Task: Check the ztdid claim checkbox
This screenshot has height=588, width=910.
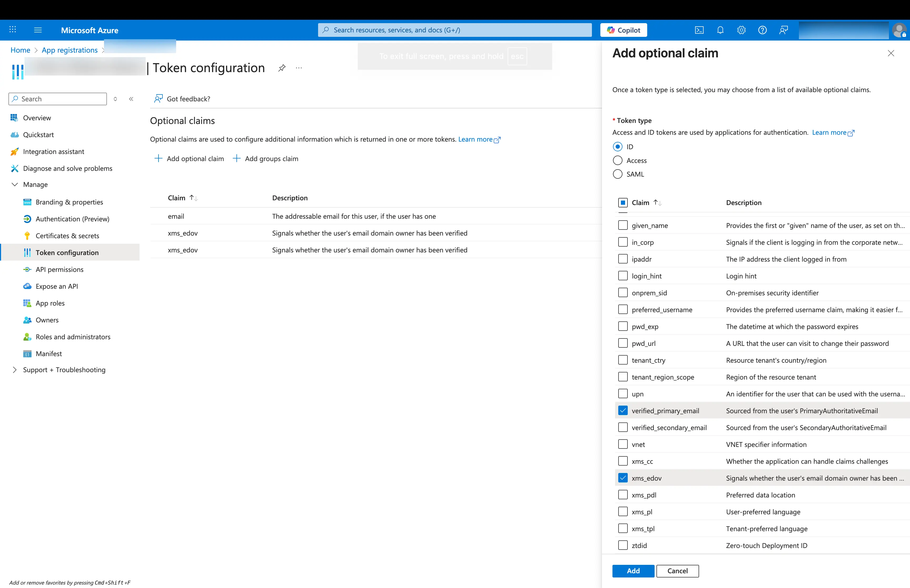Action: (x=623, y=545)
